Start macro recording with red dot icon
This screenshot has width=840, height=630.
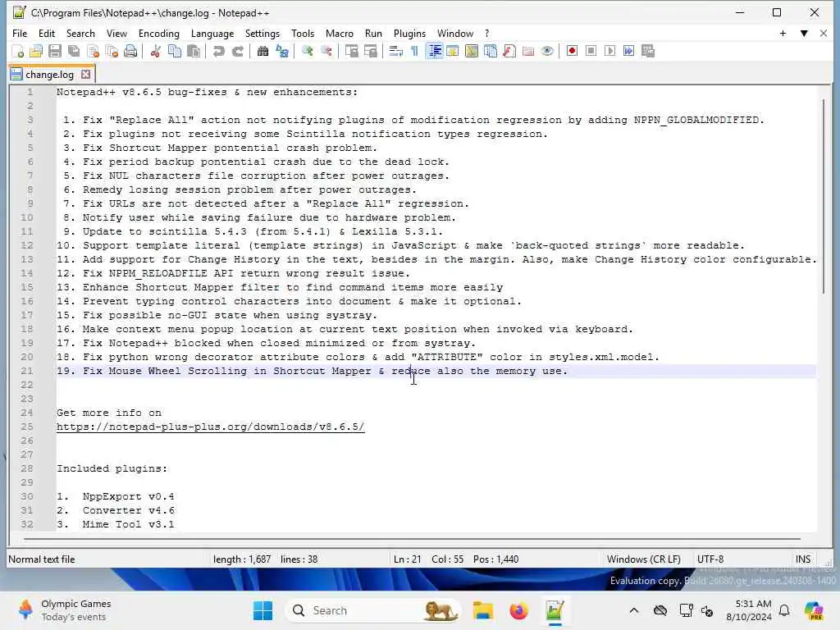[x=572, y=52]
